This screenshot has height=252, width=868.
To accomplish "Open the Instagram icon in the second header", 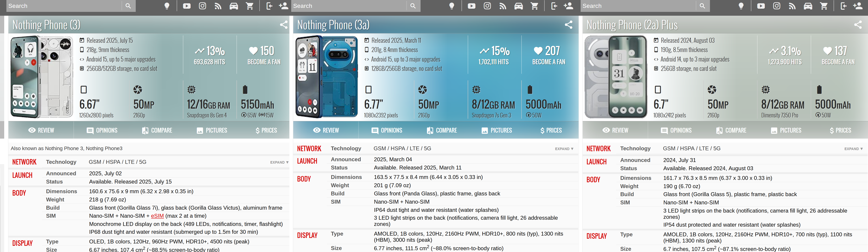I will tap(487, 6).
